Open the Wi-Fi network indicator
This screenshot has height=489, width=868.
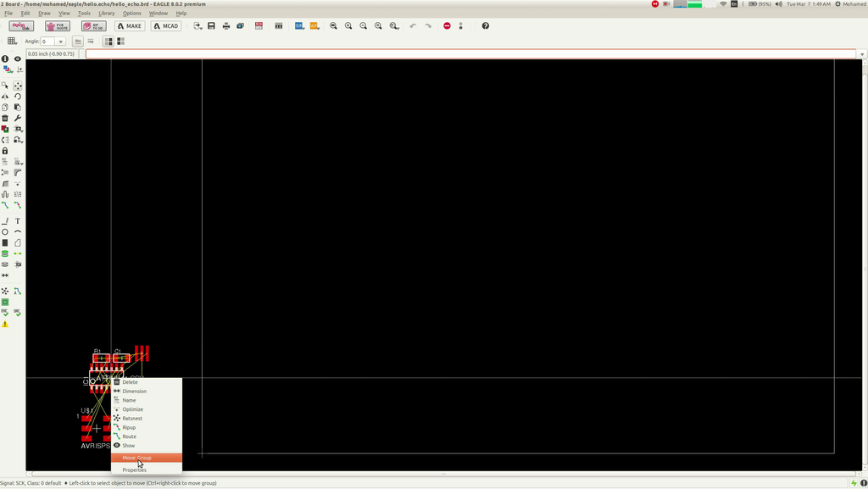click(x=723, y=4)
